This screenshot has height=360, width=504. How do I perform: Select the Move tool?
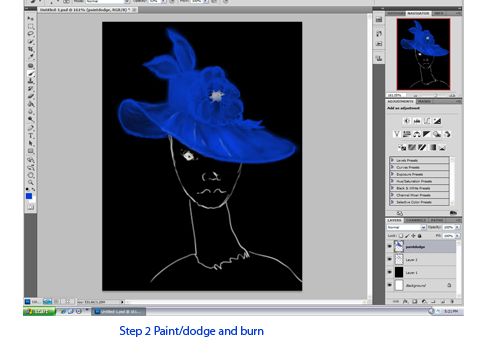[30, 18]
